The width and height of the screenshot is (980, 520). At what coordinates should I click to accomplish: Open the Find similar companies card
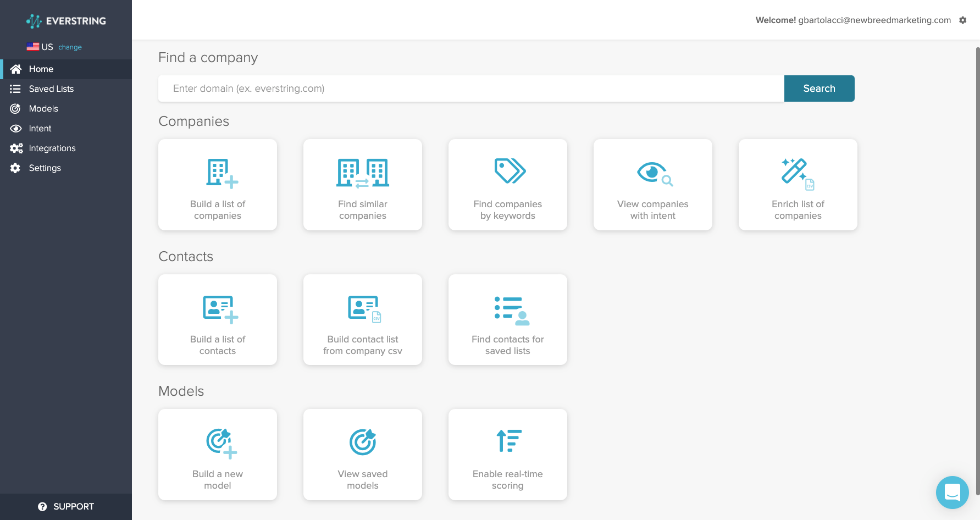click(363, 185)
